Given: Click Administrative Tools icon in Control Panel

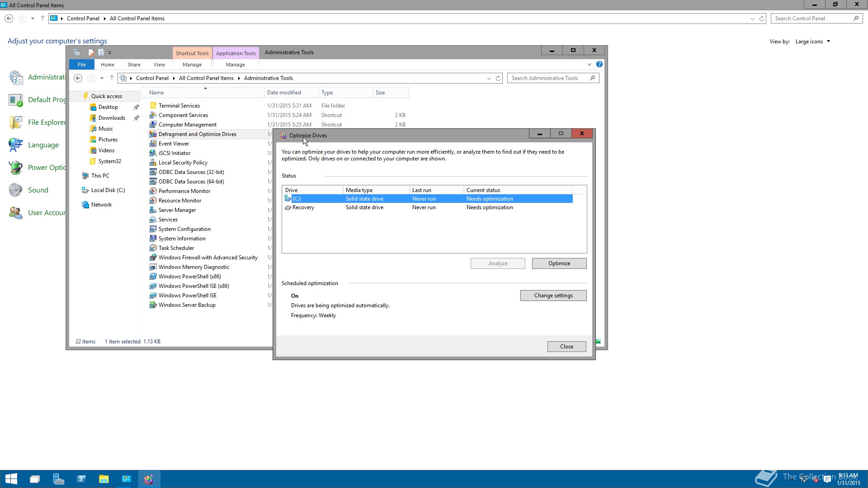Looking at the screenshot, I should point(16,77).
